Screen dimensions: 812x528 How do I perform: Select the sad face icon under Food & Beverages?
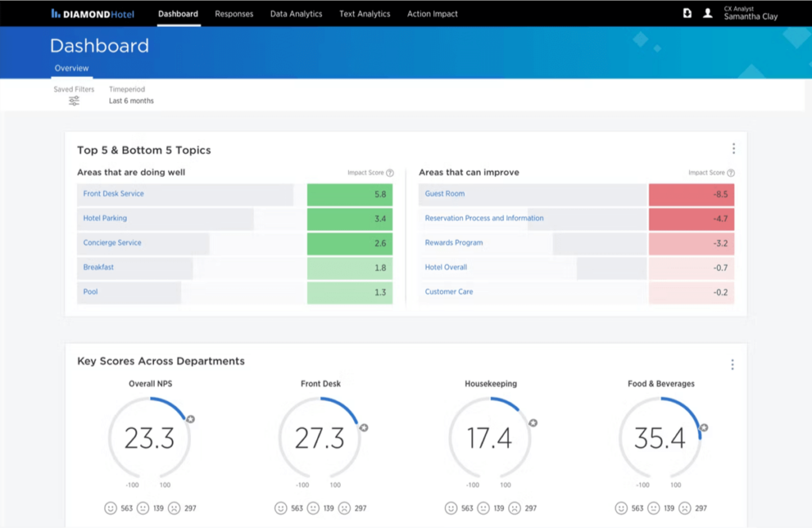tap(684, 507)
